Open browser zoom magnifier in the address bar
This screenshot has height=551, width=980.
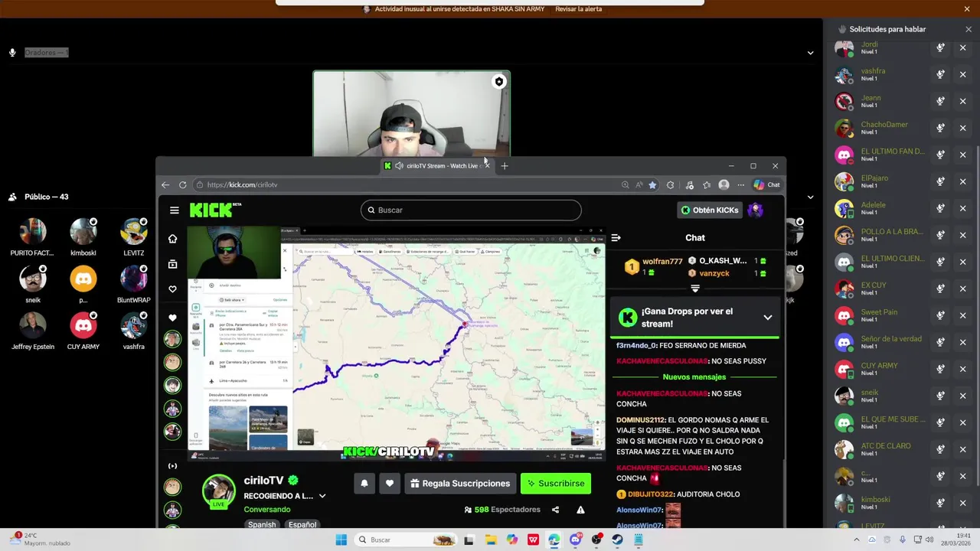626,184
